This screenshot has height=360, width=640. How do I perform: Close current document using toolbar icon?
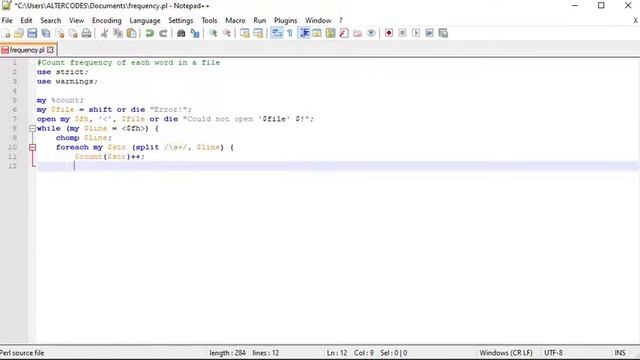pyautogui.click(x=60, y=33)
